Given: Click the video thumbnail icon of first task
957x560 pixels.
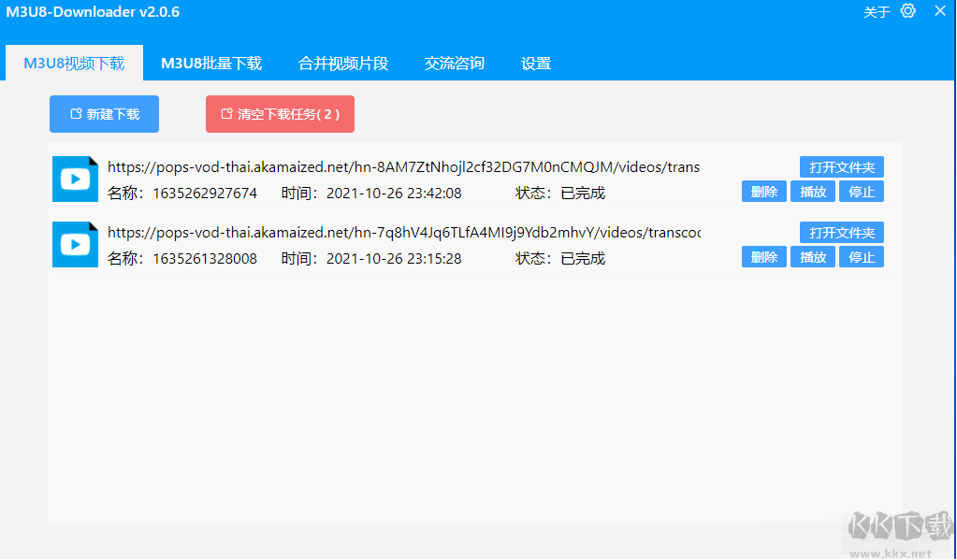Looking at the screenshot, I should coord(75,178).
